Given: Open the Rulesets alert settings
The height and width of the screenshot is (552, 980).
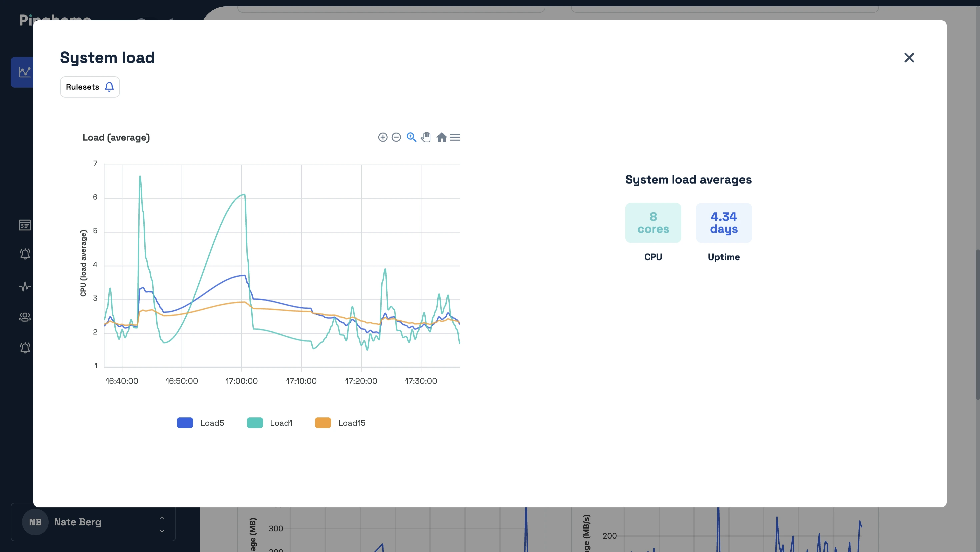Looking at the screenshot, I should 89,87.
